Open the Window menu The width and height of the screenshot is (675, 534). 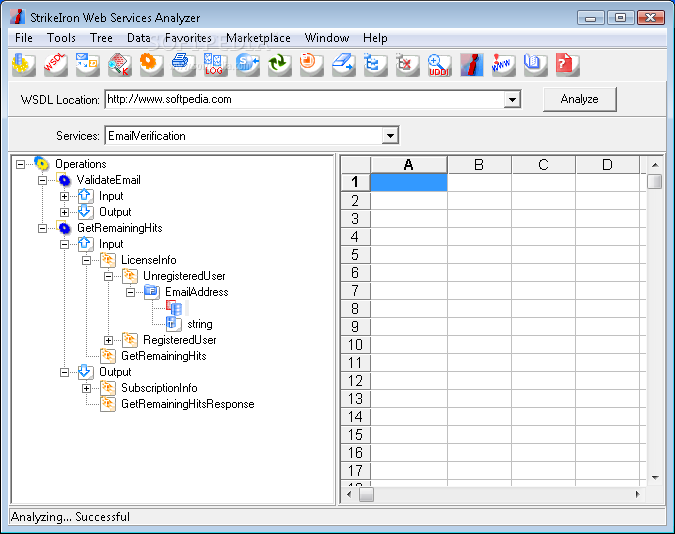pos(327,38)
